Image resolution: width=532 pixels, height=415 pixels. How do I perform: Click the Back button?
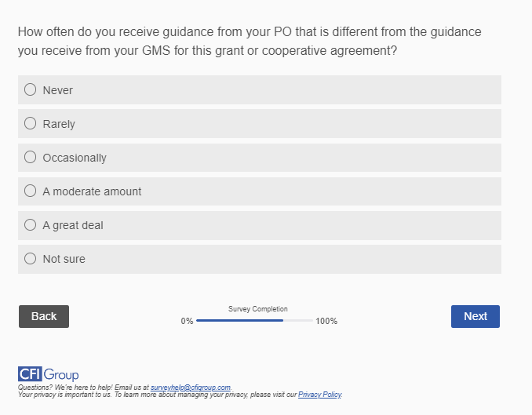pyautogui.click(x=44, y=316)
